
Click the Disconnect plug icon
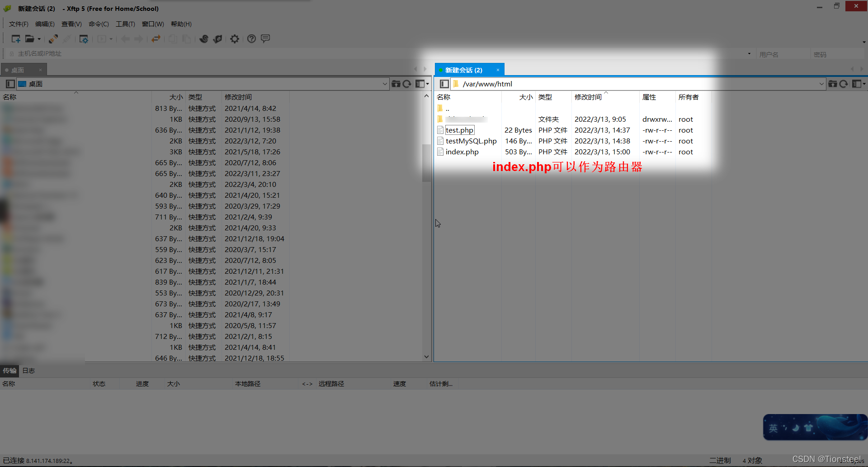click(67, 39)
